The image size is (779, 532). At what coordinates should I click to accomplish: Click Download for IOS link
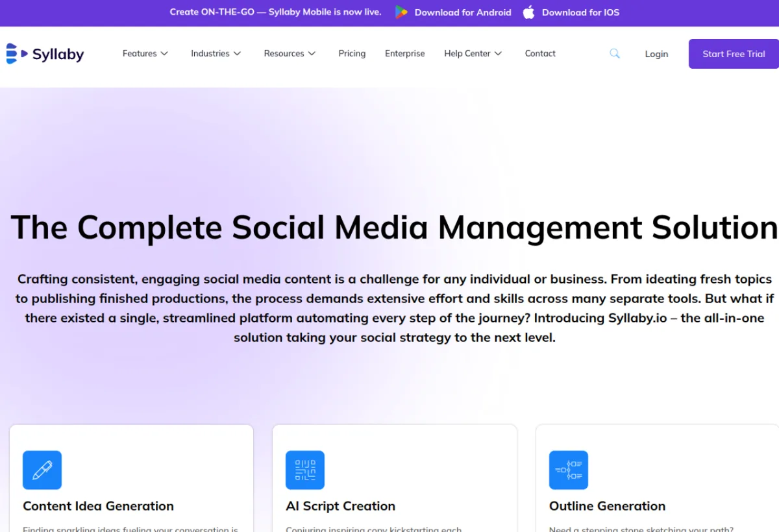580,12
